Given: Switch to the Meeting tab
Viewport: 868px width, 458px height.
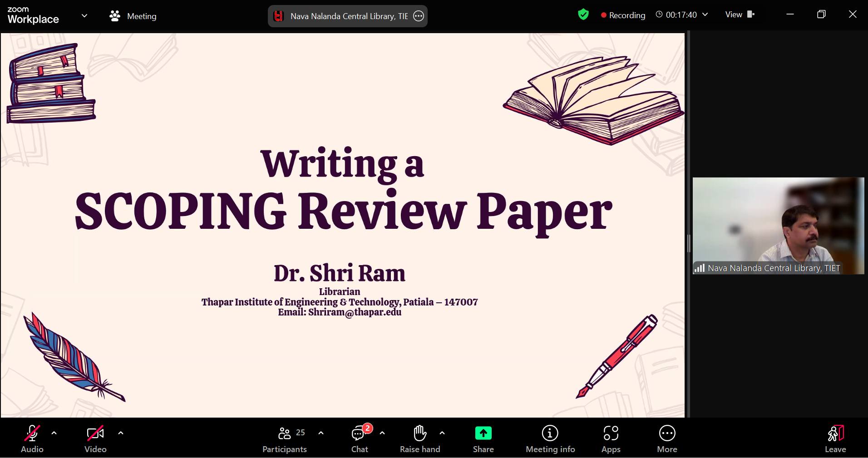Looking at the screenshot, I should (133, 16).
